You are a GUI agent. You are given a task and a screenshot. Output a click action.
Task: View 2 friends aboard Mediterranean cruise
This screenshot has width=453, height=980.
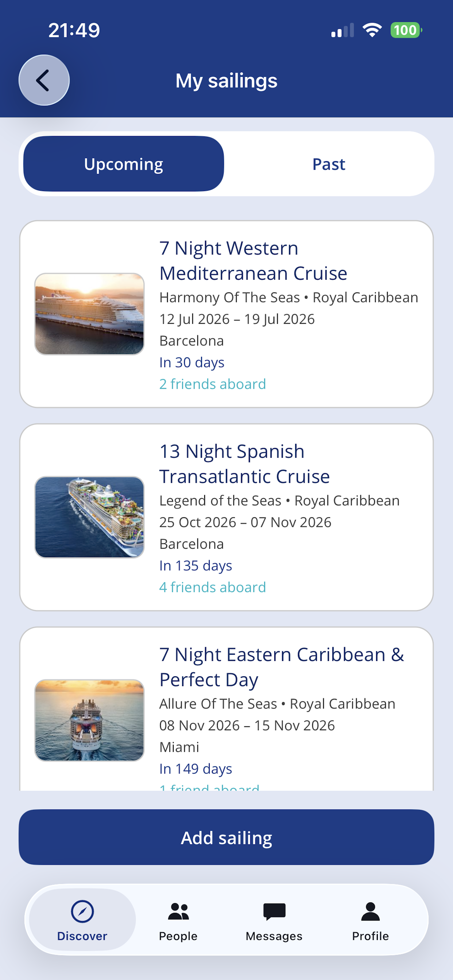[212, 384]
